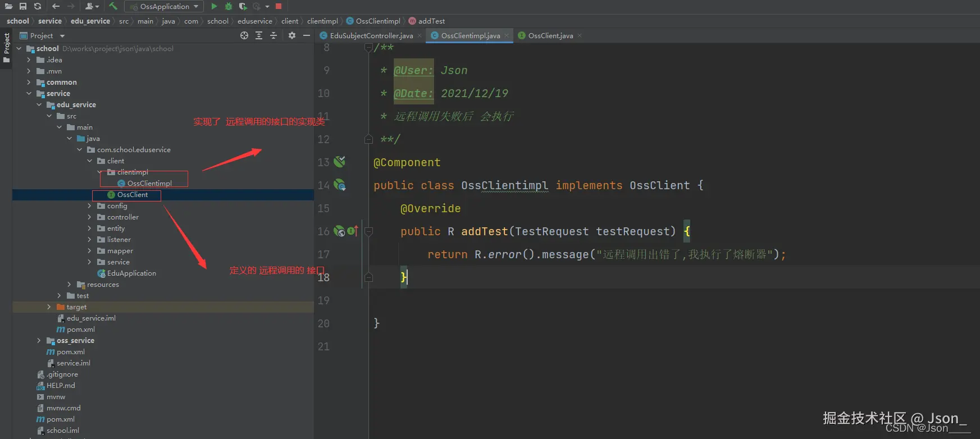Click the addTest breadcrumb item

click(x=431, y=21)
